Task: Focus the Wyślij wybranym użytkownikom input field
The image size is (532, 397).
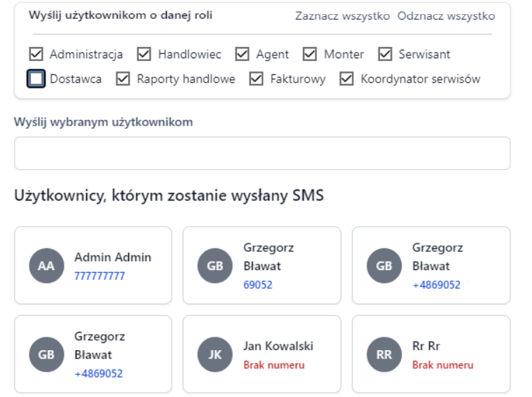Action: pyautogui.click(x=262, y=153)
